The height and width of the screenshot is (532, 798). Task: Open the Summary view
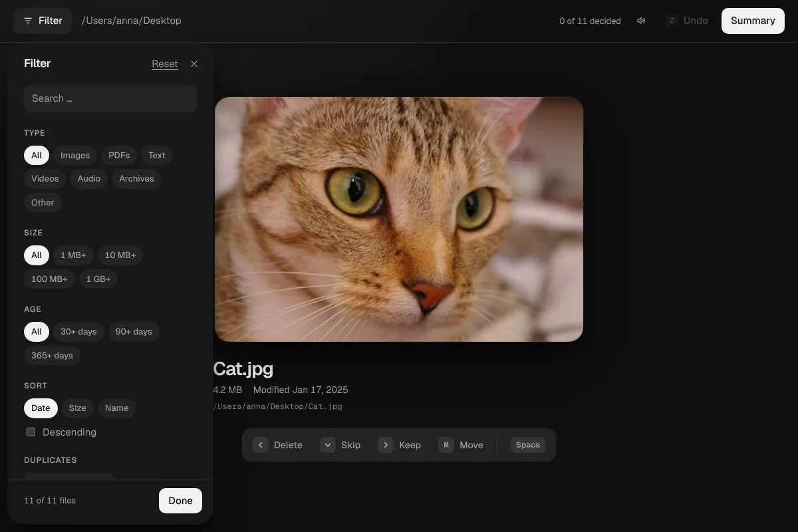[x=753, y=21]
